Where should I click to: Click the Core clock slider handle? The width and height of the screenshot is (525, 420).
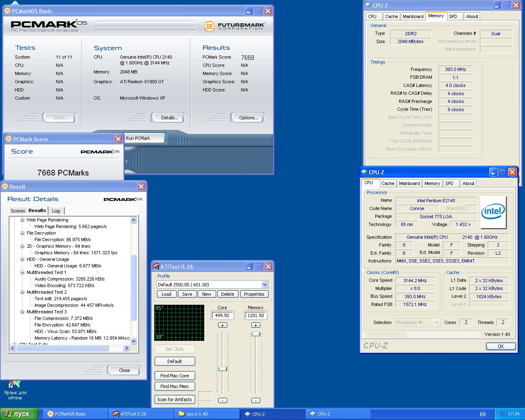point(223,369)
